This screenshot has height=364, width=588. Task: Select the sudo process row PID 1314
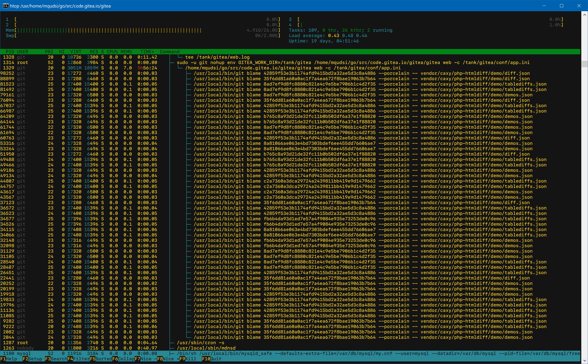[290, 62]
